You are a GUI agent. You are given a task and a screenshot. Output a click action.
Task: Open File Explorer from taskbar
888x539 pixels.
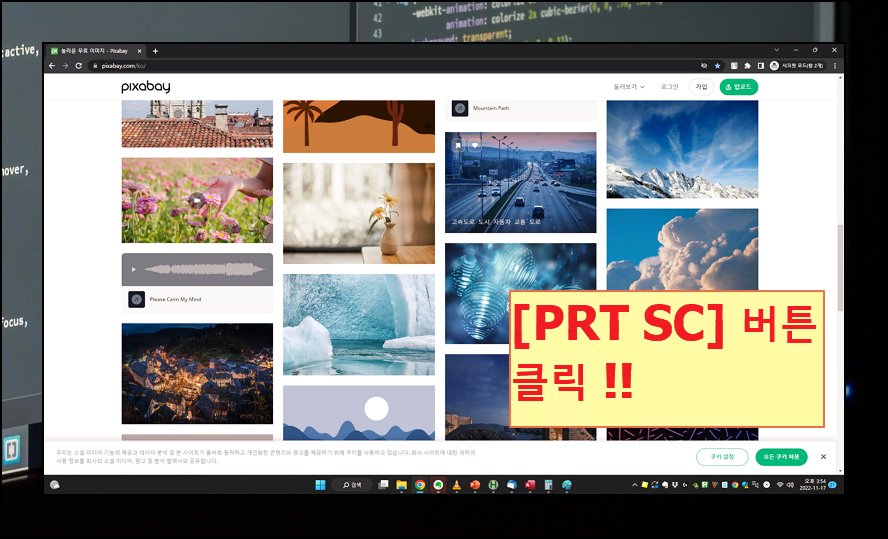402,485
